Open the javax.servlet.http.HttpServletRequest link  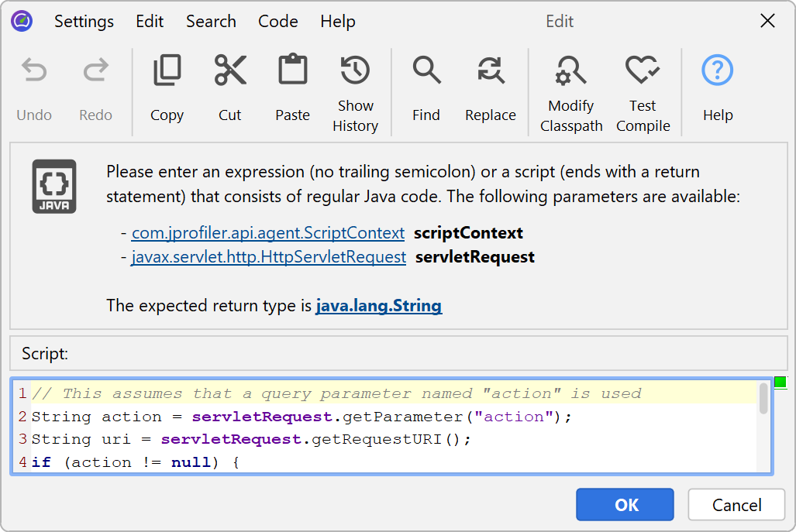(x=269, y=256)
